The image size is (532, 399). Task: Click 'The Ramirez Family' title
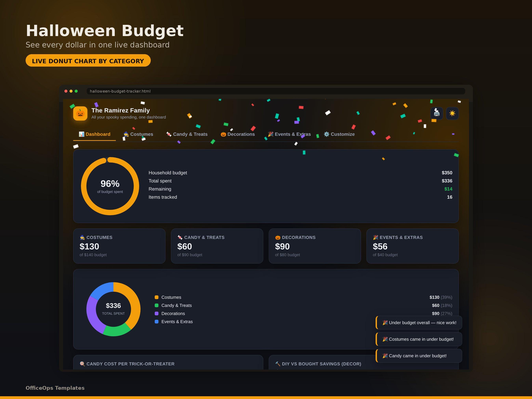pyautogui.click(x=121, y=110)
